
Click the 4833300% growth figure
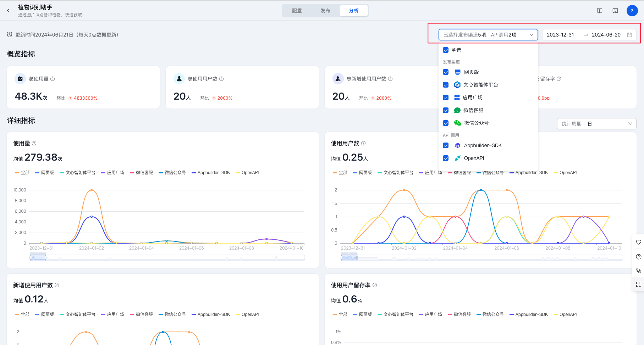click(86, 98)
